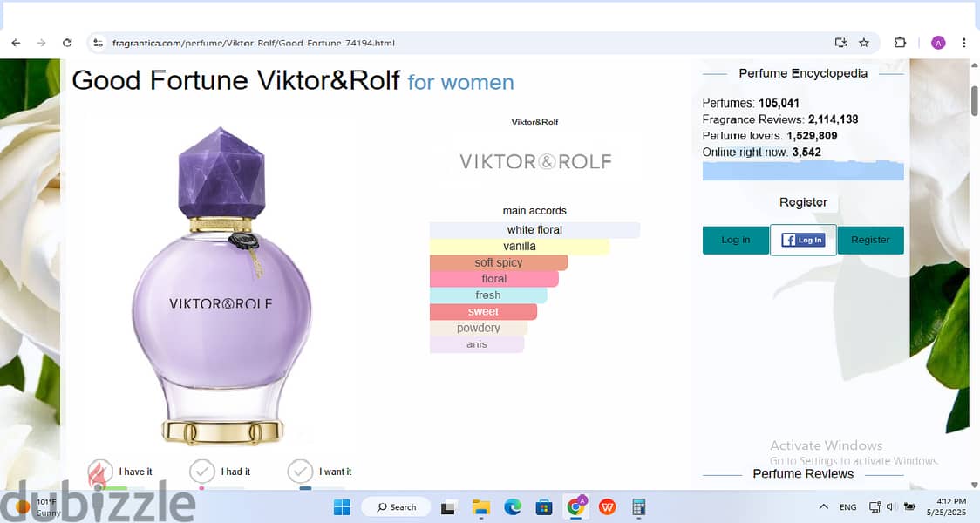
Task: Select the soft spicy accord bar
Action: pos(499,262)
